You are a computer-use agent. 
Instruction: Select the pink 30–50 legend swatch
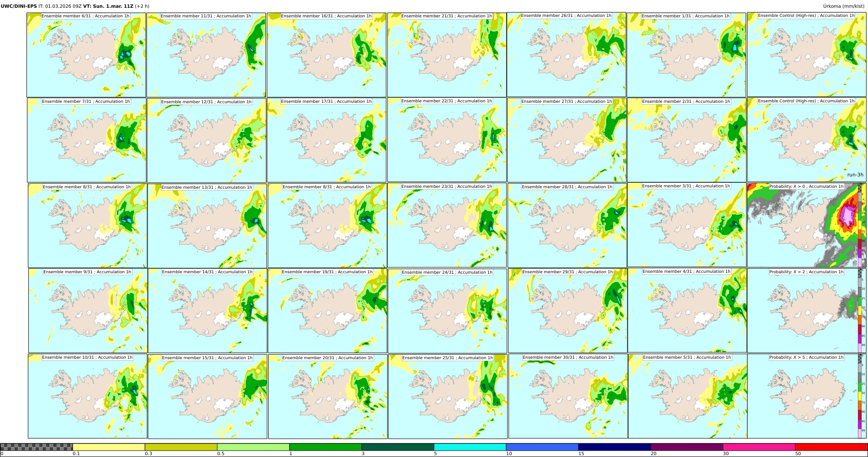[x=759, y=447]
